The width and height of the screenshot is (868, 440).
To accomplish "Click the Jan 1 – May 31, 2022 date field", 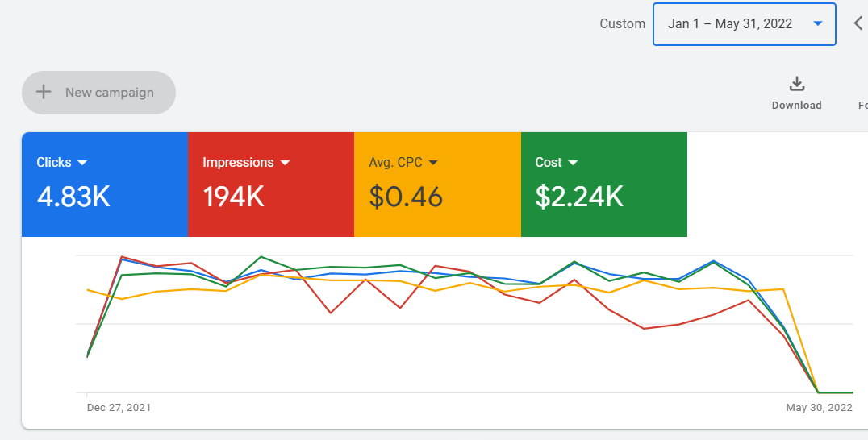I will click(730, 23).
